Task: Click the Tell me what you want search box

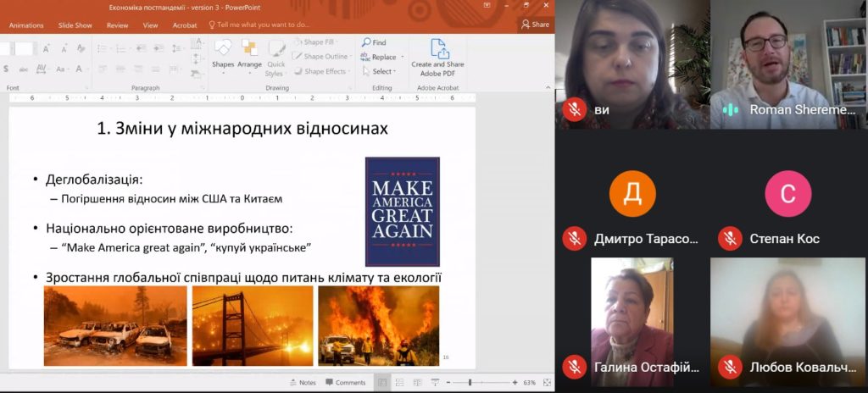Action: 263,25
